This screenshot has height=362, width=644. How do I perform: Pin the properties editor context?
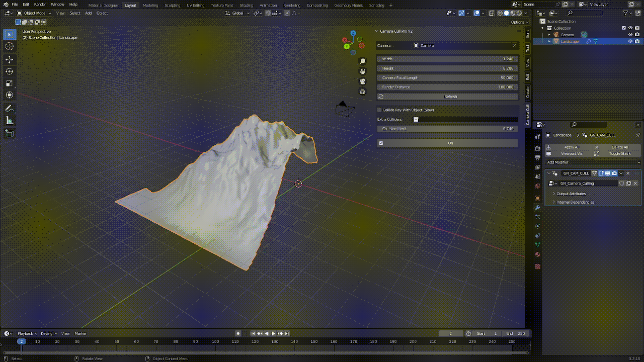(638, 135)
